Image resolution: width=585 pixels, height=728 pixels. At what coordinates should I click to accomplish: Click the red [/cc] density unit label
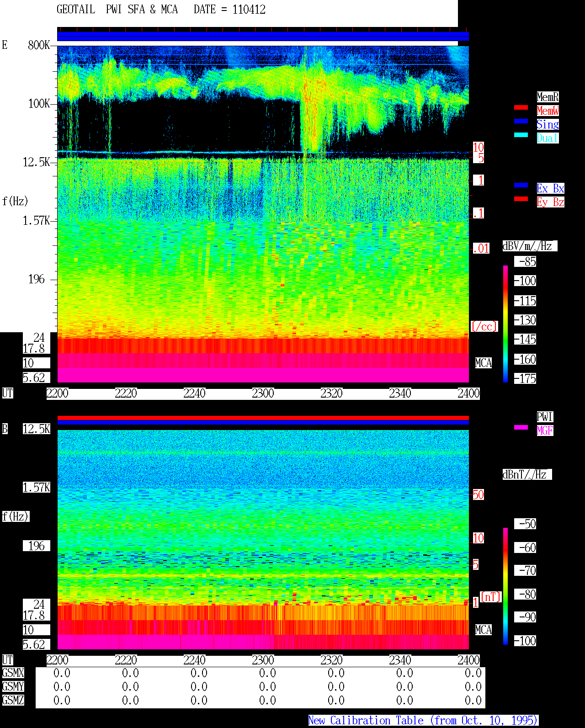[x=484, y=326]
